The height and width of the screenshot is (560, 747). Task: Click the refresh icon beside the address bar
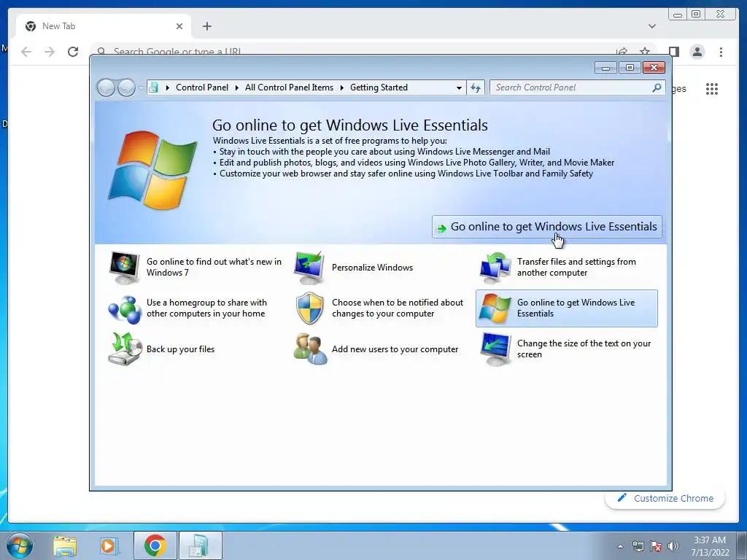pos(476,87)
